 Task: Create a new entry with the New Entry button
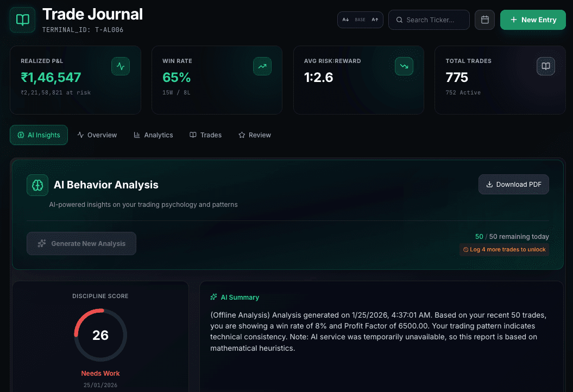click(x=533, y=20)
